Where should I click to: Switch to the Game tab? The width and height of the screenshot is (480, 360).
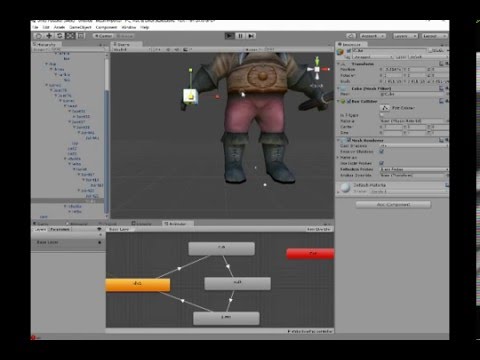tap(41, 223)
